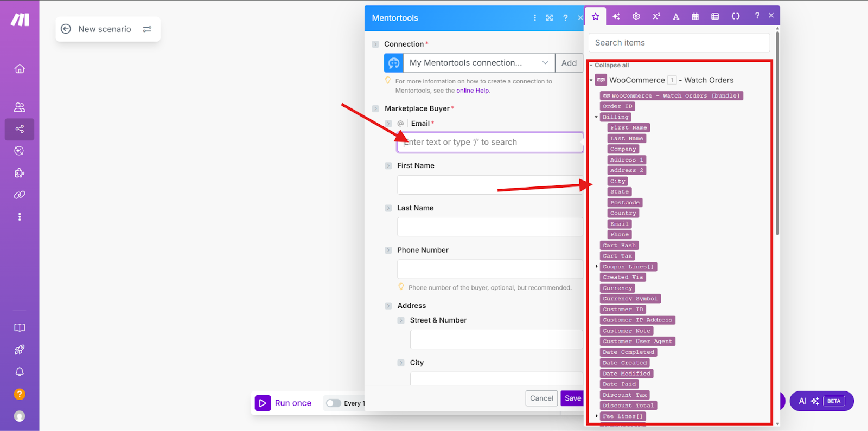The height and width of the screenshot is (431, 868).
Task: Click the Make logo in the sidebar
Action: pyautogui.click(x=20, y=20)
